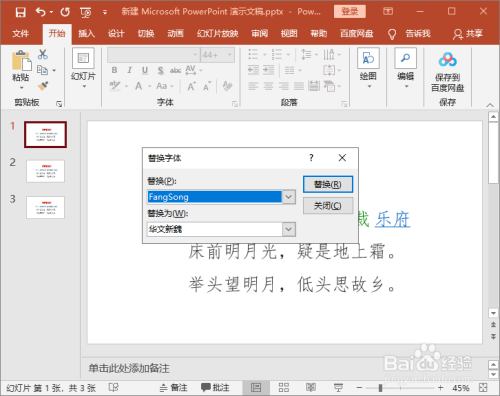Screen dimensions: 500x396
Task: Open the font name combo box
Action: (x=154, y=55)
